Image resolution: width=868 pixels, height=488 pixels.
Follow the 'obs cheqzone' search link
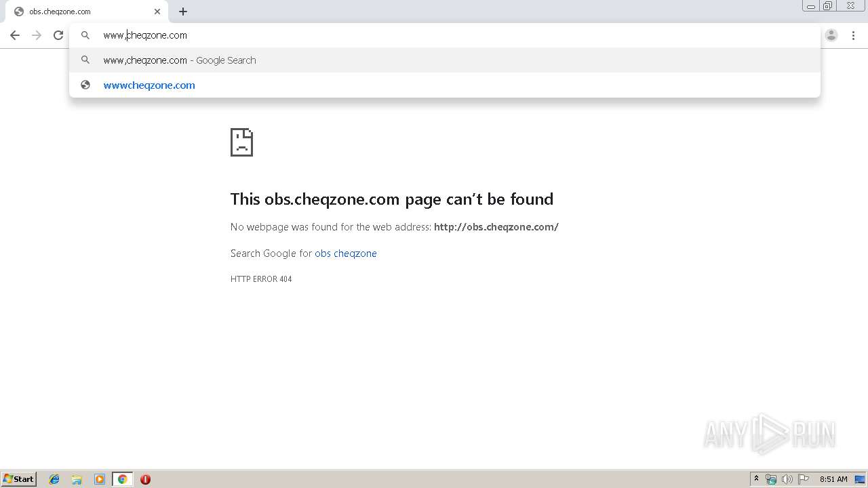tap(346, 253)
